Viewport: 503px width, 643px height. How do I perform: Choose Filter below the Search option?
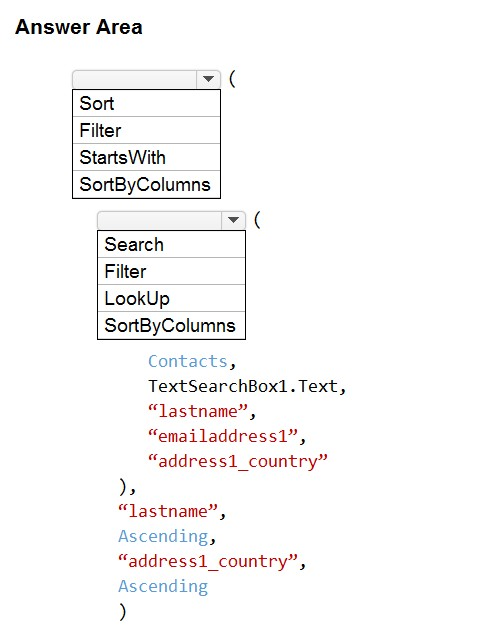coord(171,271)
